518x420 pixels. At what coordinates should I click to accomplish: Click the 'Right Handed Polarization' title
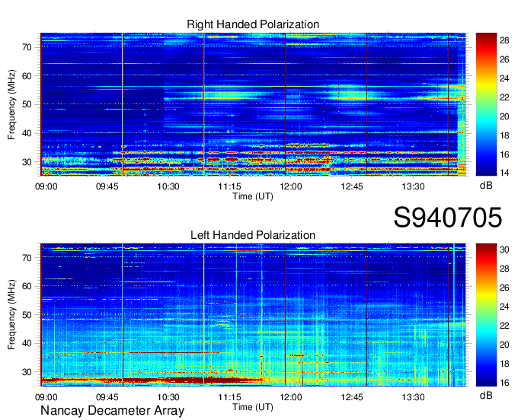click(x=253, y=24)
